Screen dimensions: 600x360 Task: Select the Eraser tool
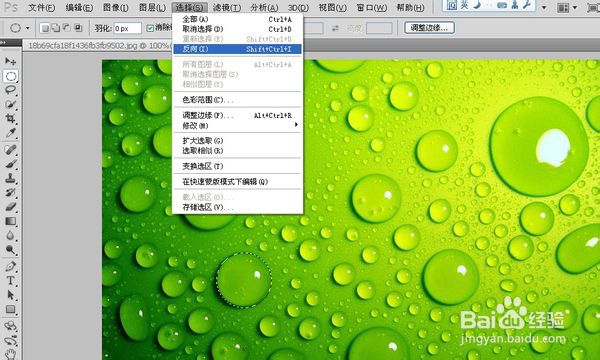10,207
